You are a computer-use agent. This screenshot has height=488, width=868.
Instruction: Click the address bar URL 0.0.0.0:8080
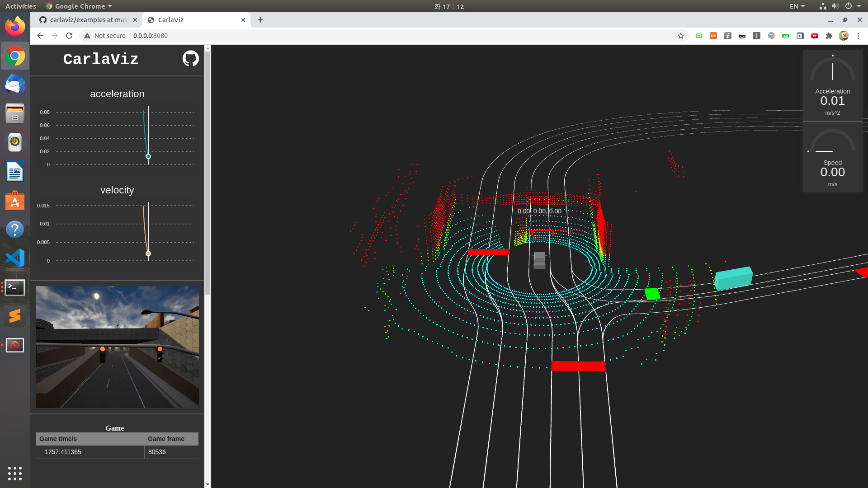[x=151, y=36]
